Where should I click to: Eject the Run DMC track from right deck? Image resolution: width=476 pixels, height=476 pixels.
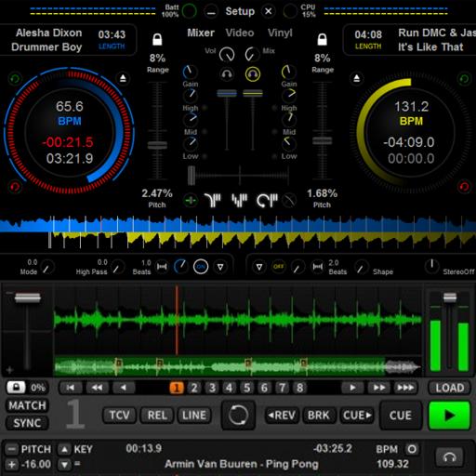357,78
